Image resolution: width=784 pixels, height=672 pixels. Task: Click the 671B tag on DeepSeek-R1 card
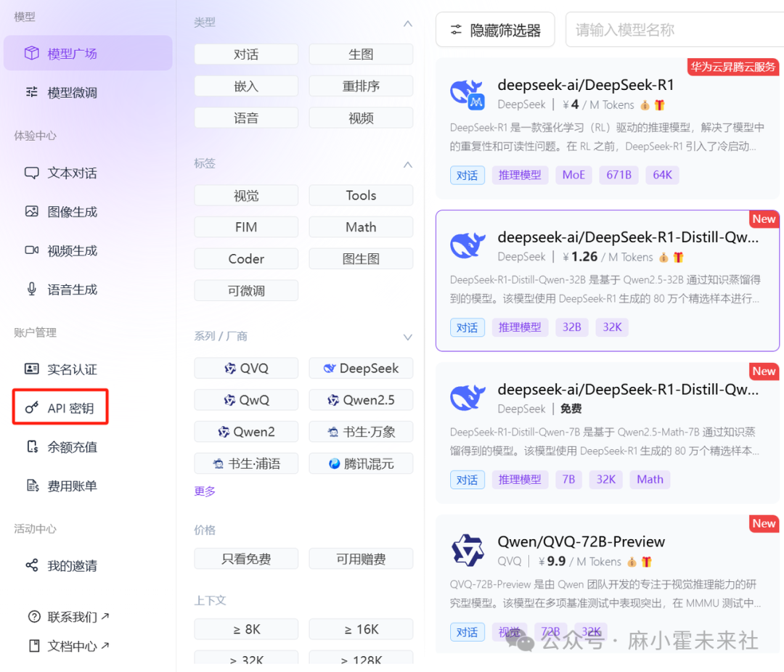click(619, 175)
